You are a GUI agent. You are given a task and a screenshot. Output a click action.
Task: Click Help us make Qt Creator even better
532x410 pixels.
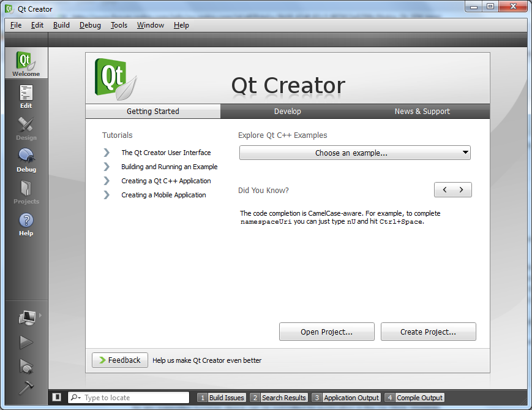point(207,360)
